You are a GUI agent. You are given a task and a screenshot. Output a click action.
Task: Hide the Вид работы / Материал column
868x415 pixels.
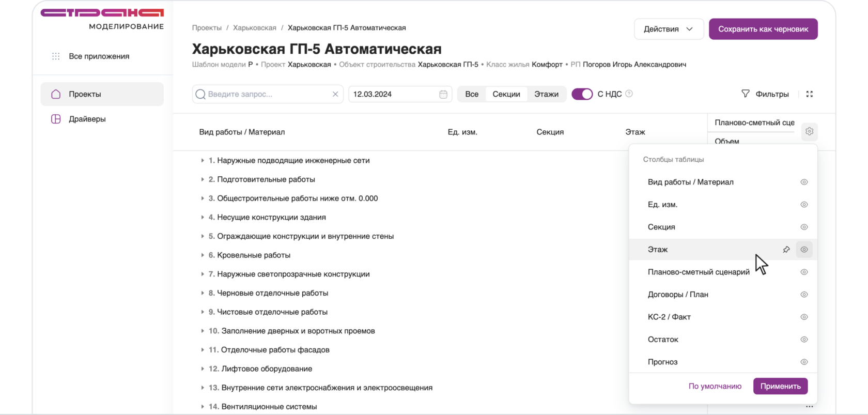pyautogui.click(x=804, y=182)
